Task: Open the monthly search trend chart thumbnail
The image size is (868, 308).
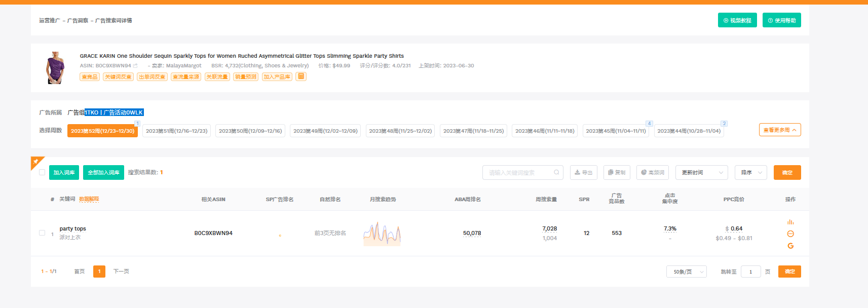Action: click(x=382, y=234)
